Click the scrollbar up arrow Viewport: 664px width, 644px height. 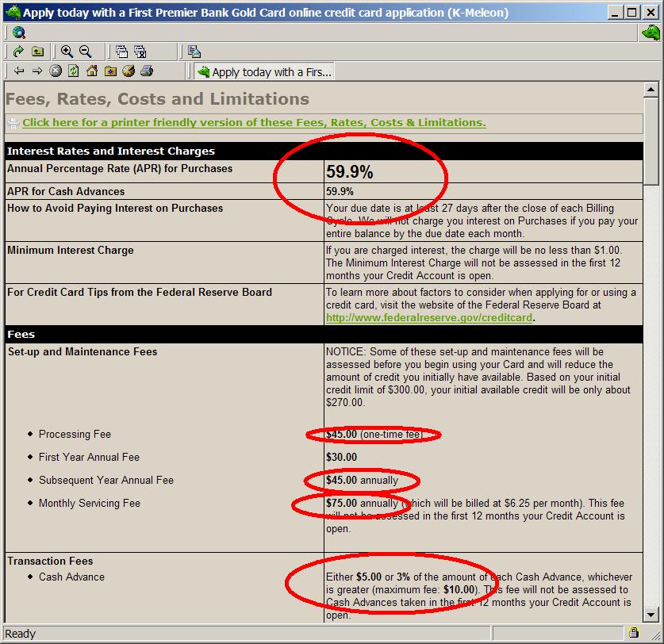[x=651, y=90]
